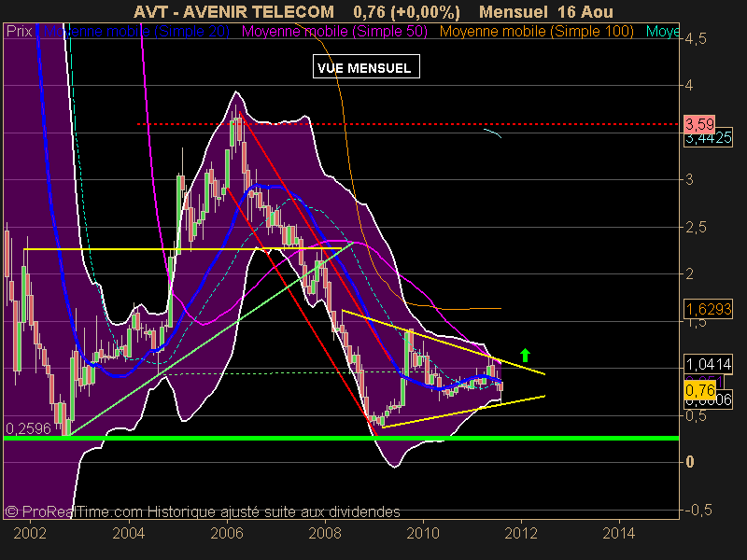Click the 0,2596 low price annotation
Image resolution: width=747 pixels, height=560 pixels.
(x=28, y=428)
